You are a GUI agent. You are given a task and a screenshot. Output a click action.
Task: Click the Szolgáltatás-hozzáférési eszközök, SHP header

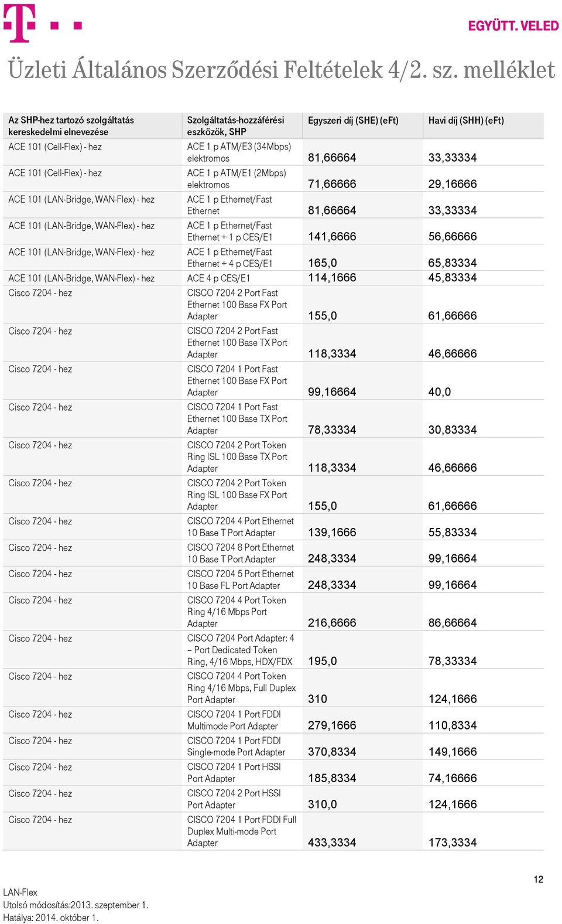[235, 126]
